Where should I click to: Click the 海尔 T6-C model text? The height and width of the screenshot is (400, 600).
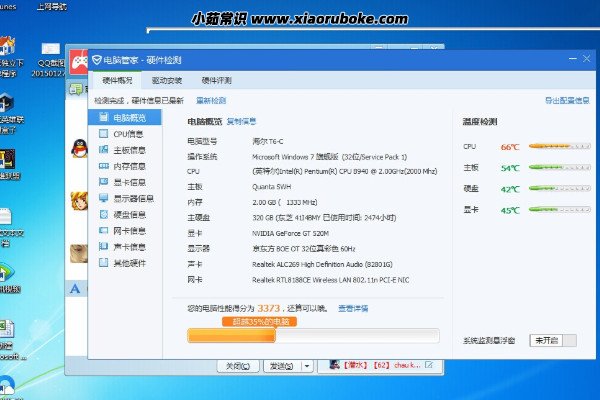(267, 141)
